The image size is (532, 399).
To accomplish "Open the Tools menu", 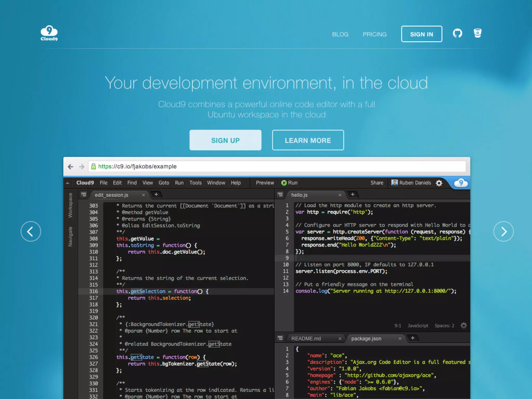I will [195, 183].
